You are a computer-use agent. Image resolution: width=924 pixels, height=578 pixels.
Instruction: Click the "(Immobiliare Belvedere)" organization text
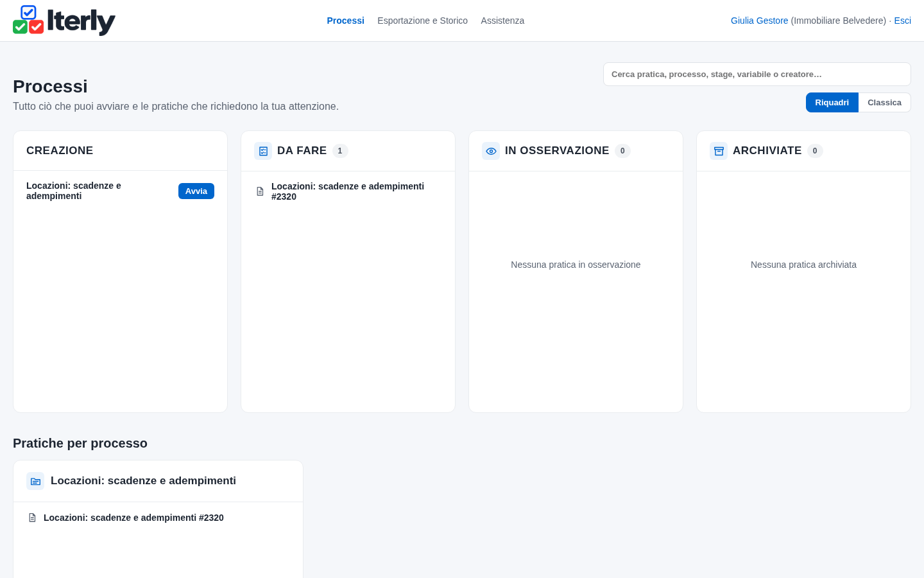coord(839,21)
